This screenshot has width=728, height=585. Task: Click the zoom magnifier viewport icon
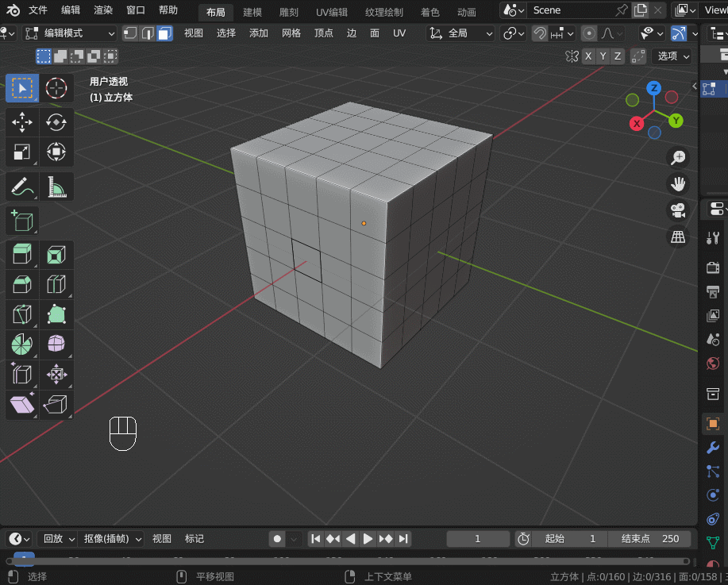tap(678, 158)
